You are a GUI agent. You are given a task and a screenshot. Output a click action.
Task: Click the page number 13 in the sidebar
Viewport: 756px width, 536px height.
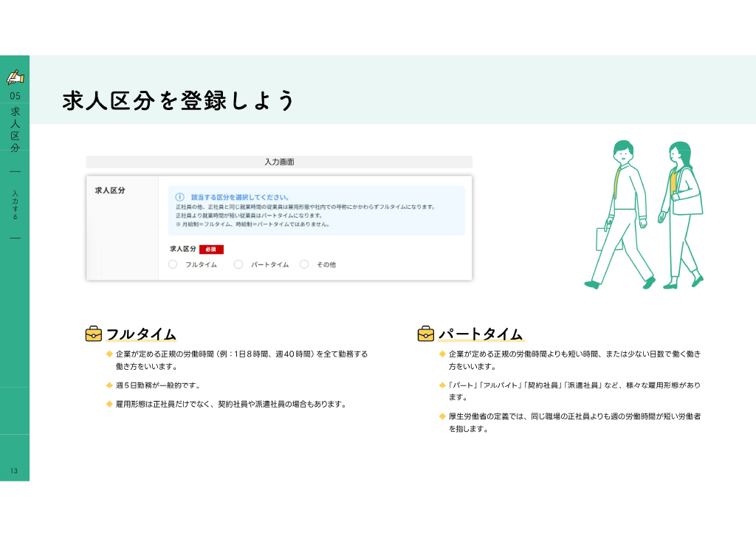[13, 471]
